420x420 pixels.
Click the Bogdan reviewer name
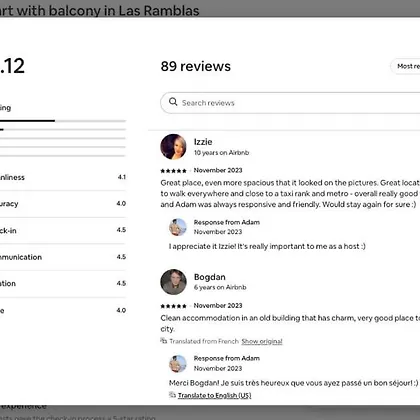point(210,277)
